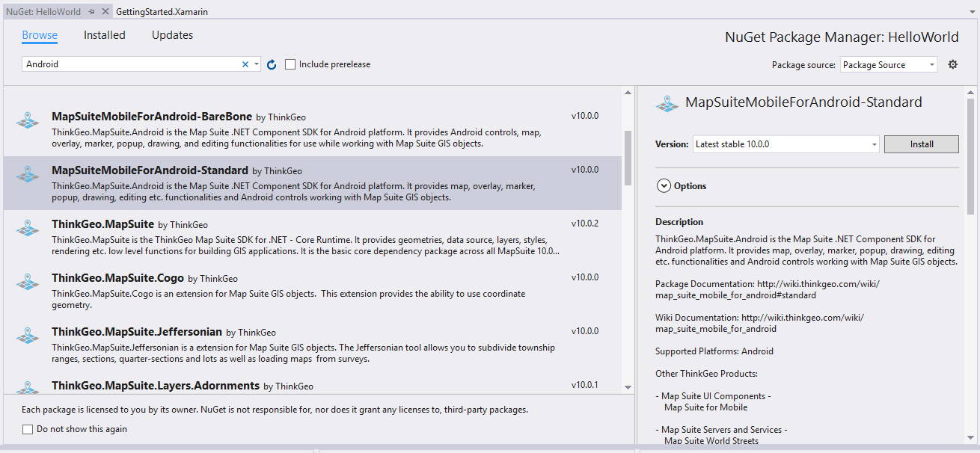Click the Map Suite for Mobile entry
This screenshot has width=980, height=453.
click(x=705, y=407)
